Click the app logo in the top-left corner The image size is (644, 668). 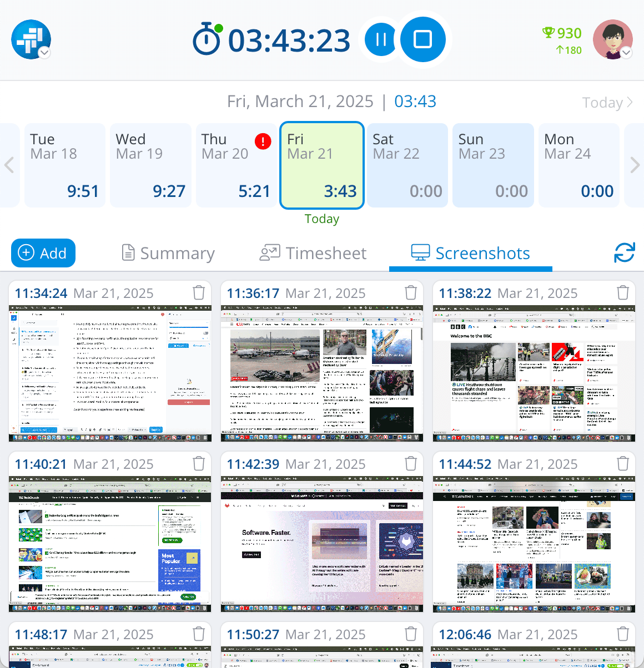coord(31,39)
